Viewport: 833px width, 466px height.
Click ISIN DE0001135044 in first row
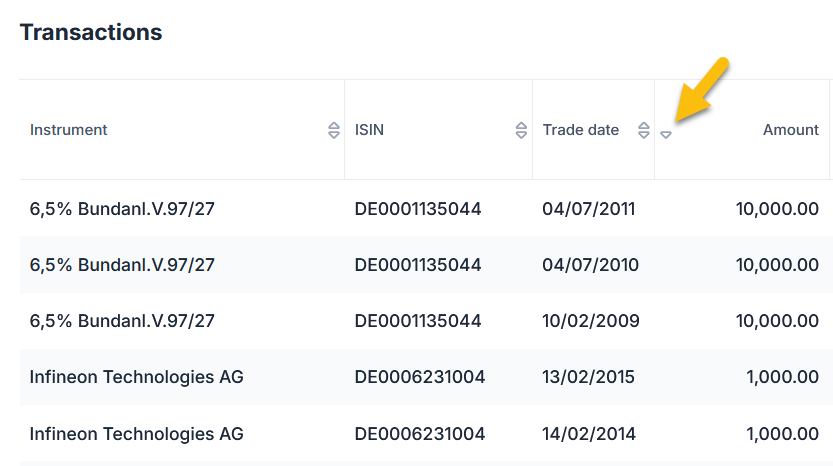tap(418, 209)
